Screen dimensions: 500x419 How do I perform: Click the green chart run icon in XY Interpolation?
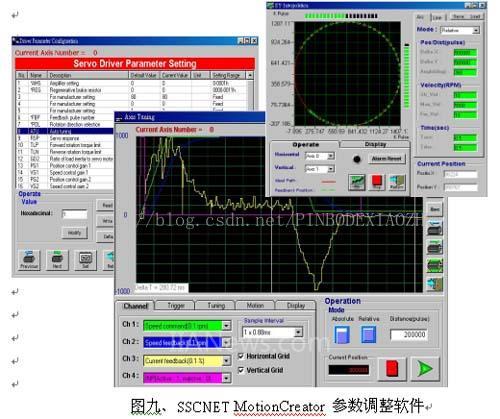[357, 182]
